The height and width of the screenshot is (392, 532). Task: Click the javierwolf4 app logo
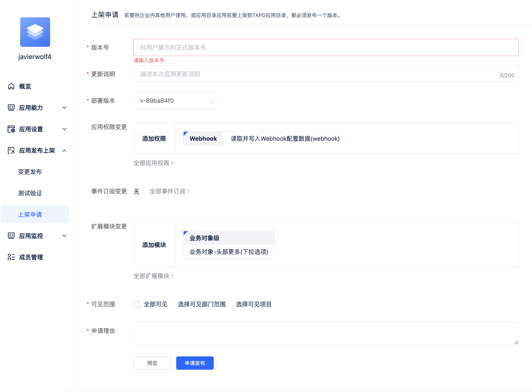point(35,32)
